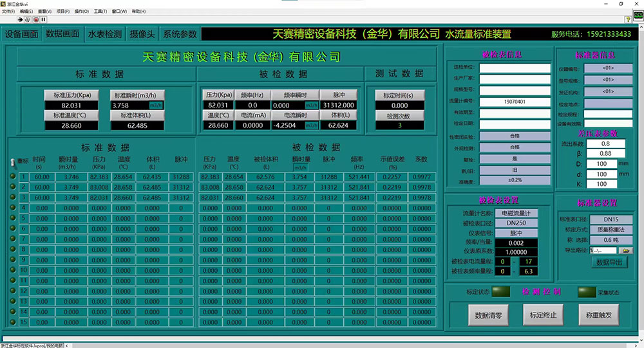
Task: Click the round LED beside row 10
Action: pos(13,270)
